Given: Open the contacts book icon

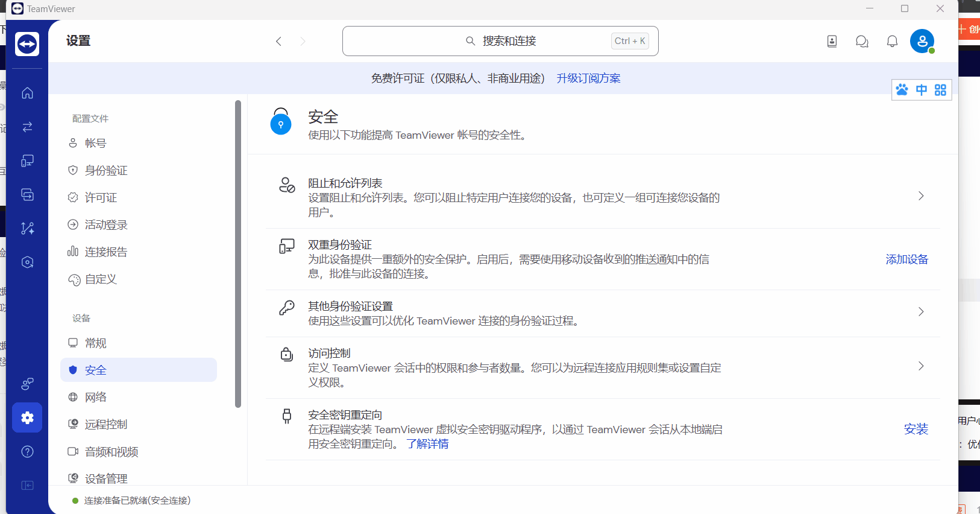Looking at the screenshot, I should coord(832,41).
